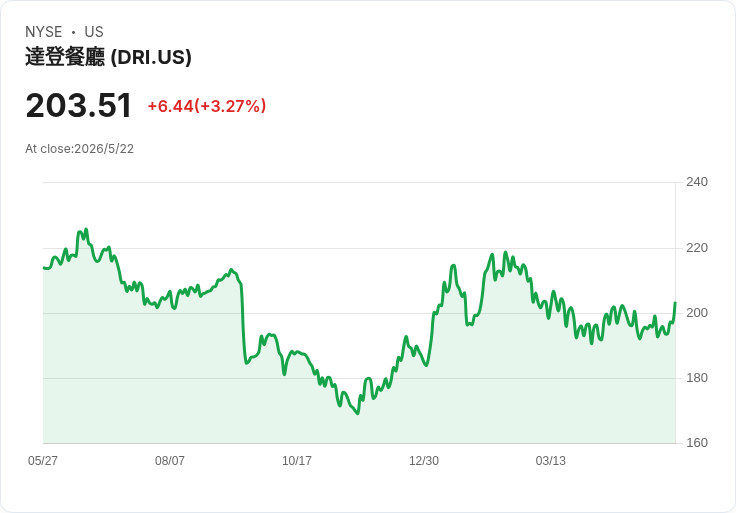Click the At close:2026/5/22 timestamp
Image resolution: width=736 pixels, height=513 pixels.
(79, 149)
